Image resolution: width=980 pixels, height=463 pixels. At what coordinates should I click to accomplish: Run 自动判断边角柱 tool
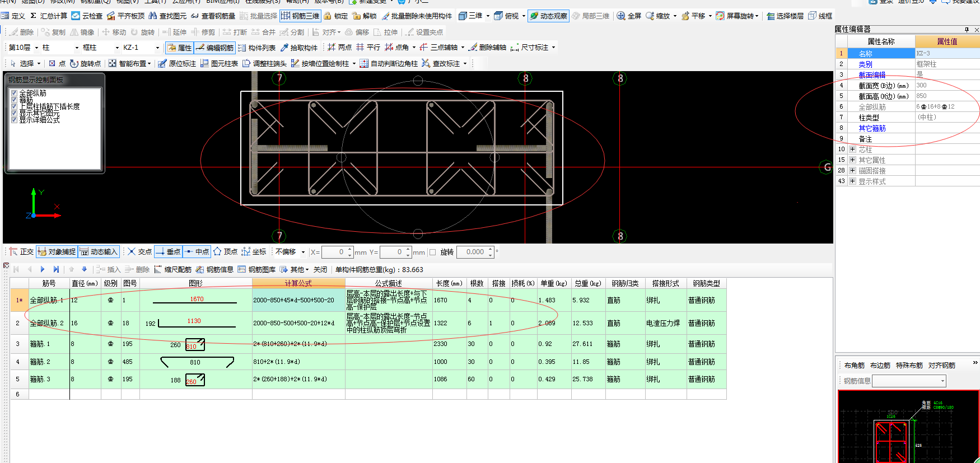coord(389,63)
